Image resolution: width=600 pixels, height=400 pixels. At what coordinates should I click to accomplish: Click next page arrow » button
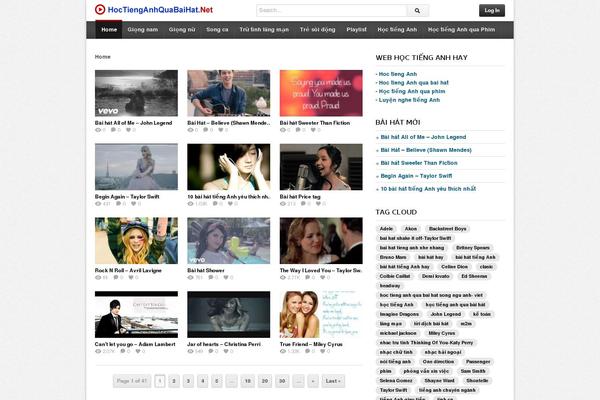[x=313, y=381]
